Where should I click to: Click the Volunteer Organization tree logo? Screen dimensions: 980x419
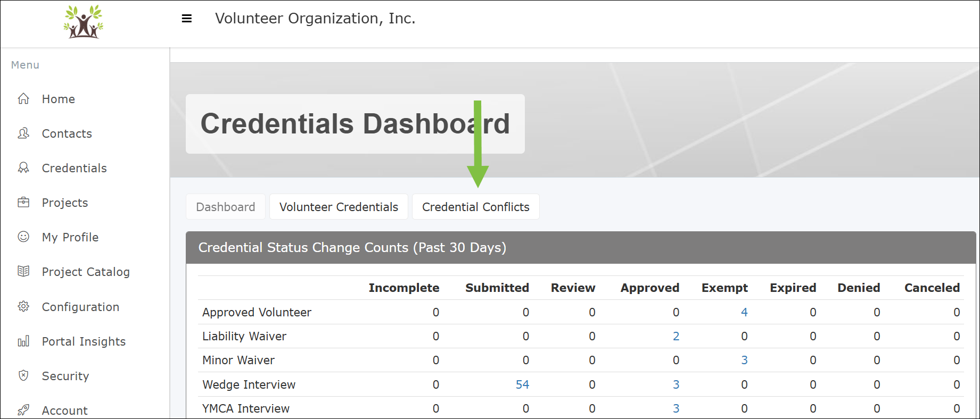tap(84, 22)
